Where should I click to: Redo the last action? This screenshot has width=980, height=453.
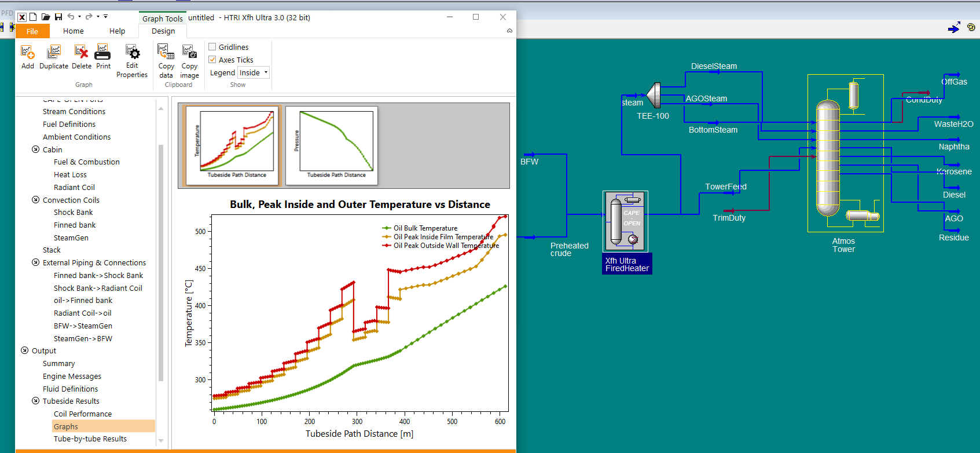[x=89, y=17]
